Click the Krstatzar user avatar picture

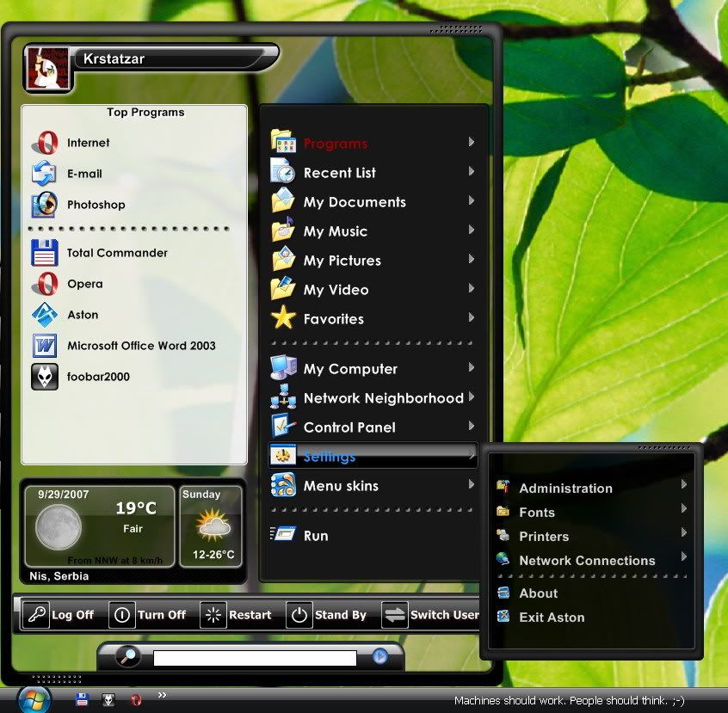[48, 68]
